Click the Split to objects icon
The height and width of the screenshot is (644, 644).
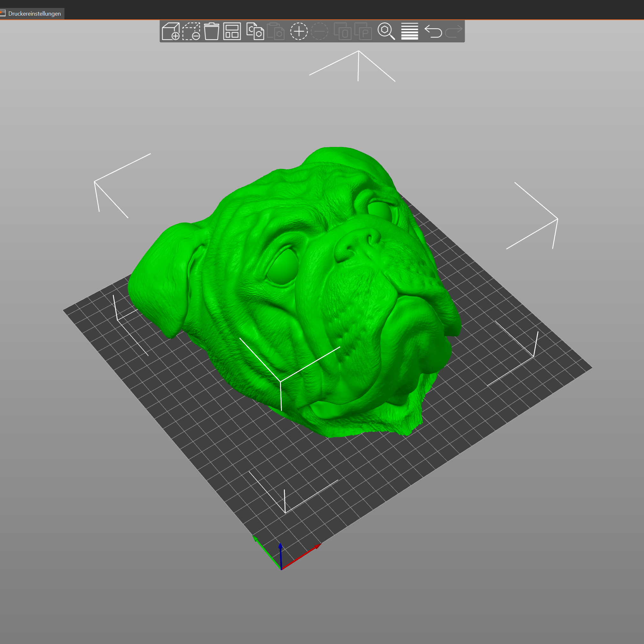click(x=343, y=31)
